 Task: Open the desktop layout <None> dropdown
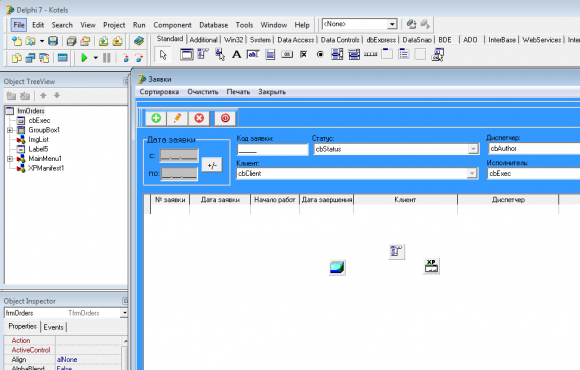click(x=392, y=24)
